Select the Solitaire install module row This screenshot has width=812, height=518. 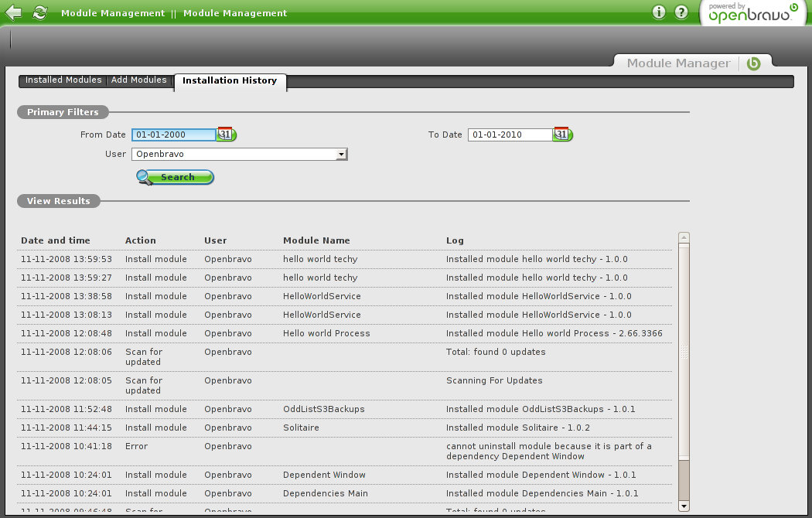[x=345, y=428]
